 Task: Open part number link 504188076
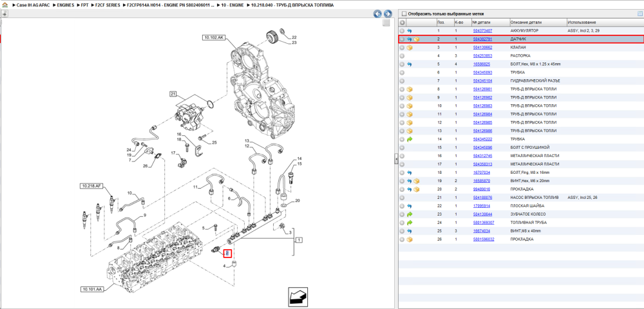click(482, 198)
